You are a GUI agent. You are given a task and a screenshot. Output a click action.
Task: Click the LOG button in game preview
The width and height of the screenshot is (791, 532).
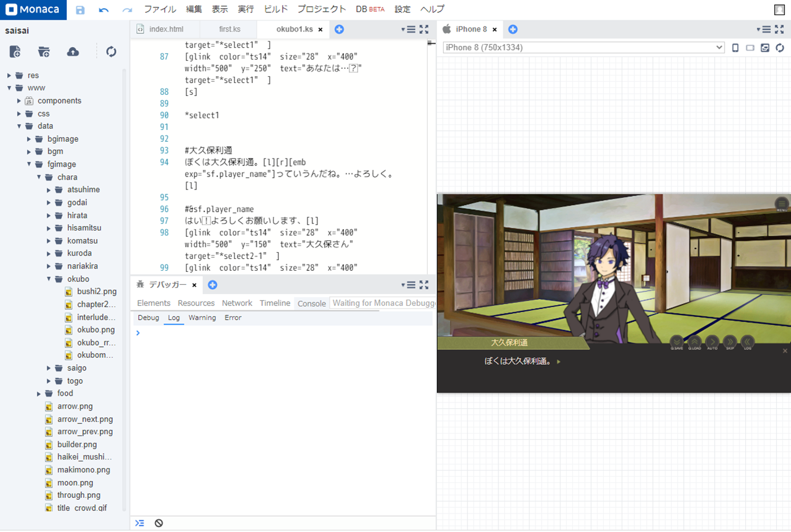(x=748, y=342)
